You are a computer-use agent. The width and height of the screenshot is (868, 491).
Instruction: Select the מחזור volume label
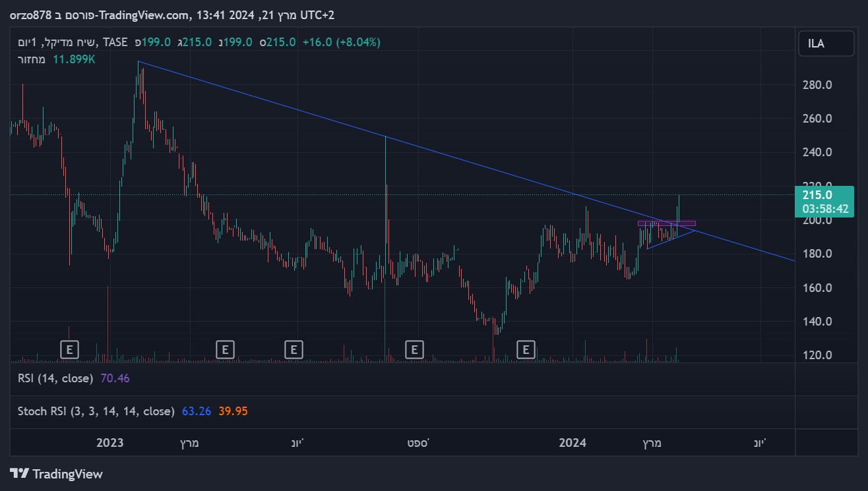[31, 59]
